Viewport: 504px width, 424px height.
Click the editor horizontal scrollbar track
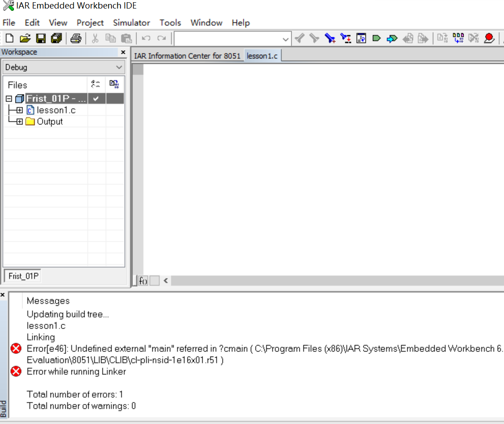point(337,281)
